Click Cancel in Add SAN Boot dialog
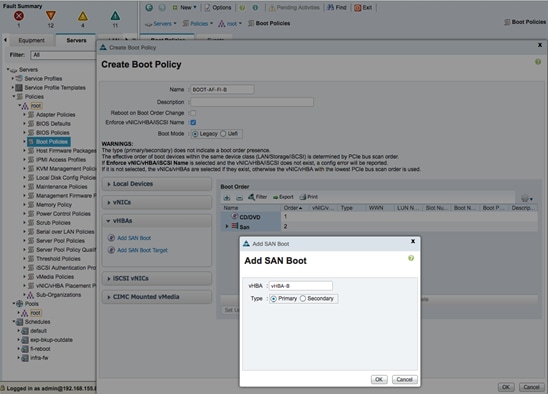This screenshot has height=394, width=548. click(404, 380)
